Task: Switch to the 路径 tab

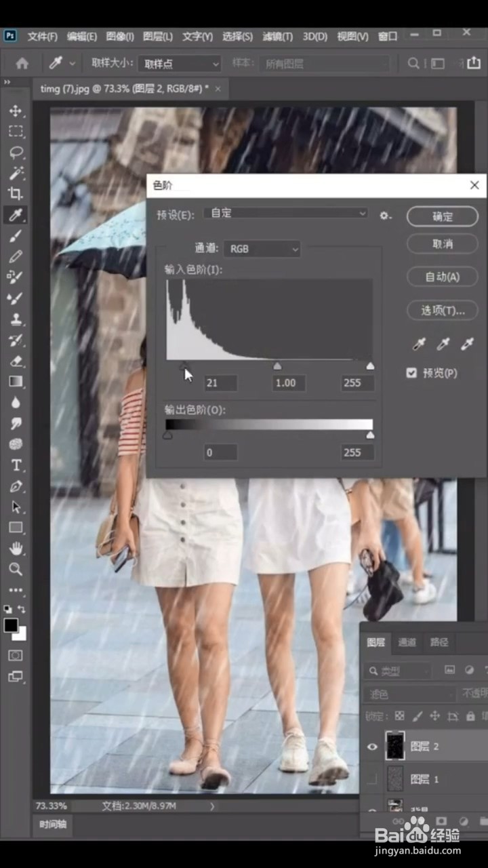Action: click(439, 642)
